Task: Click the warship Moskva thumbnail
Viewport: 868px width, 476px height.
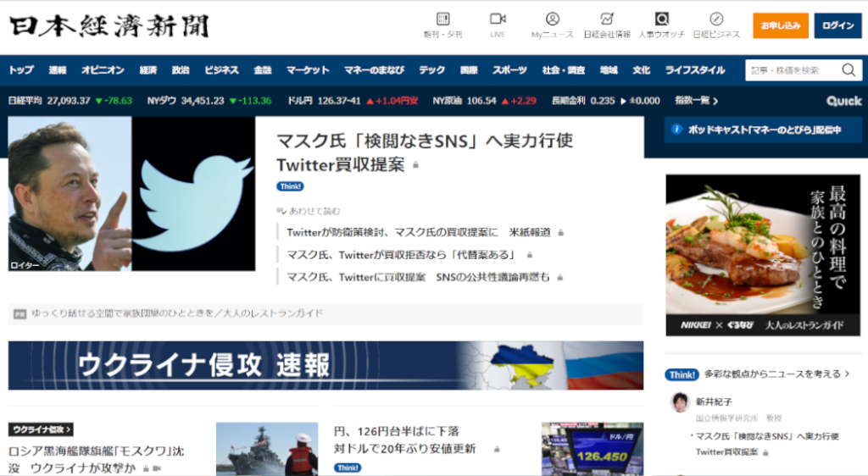Action: pyautogui.click(x=267, y=449)
